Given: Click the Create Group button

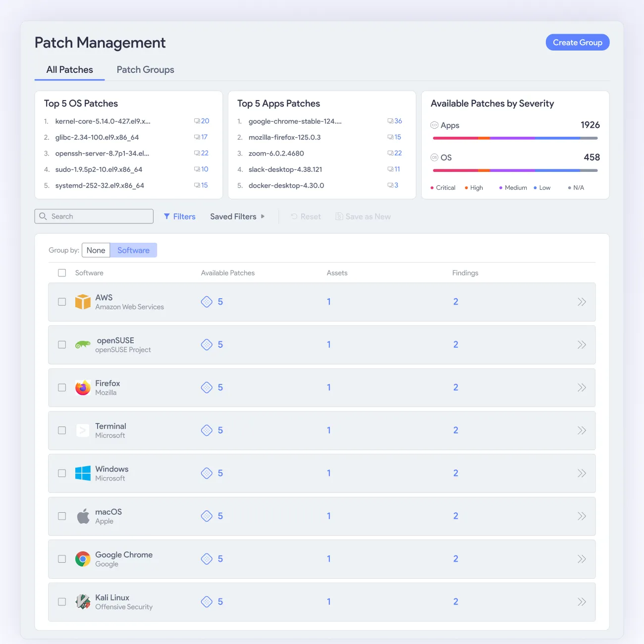Looking at the screenshot, I should pos(578,43).
